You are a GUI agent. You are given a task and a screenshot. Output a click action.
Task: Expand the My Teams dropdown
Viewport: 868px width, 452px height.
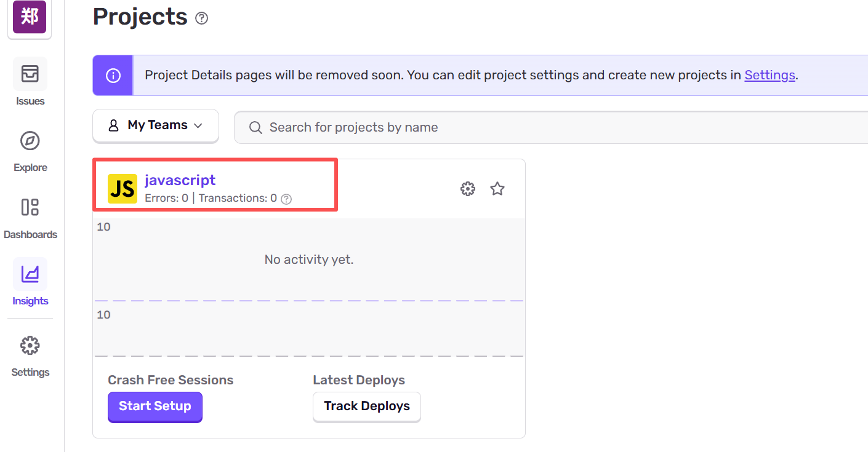(x=156, y=125)
